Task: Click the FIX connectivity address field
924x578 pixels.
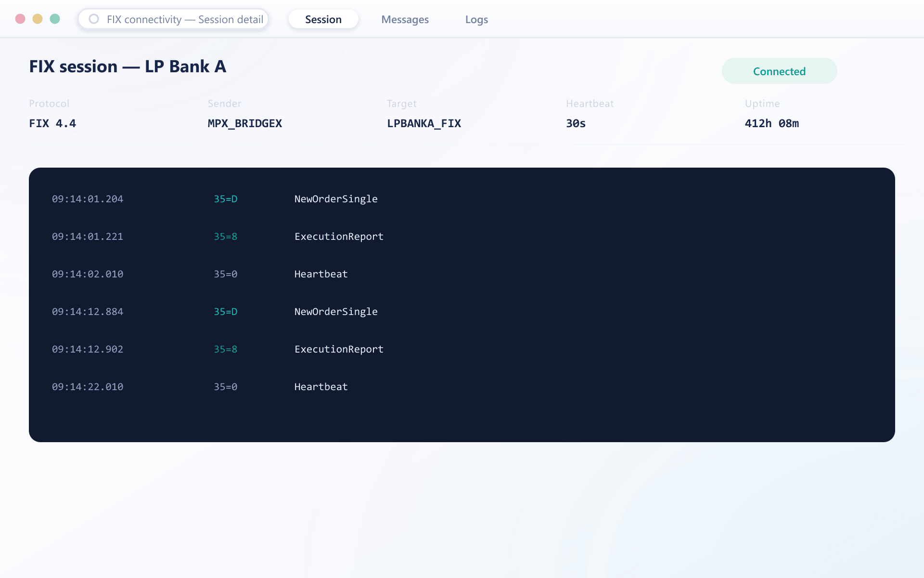Action: point(173,19)
